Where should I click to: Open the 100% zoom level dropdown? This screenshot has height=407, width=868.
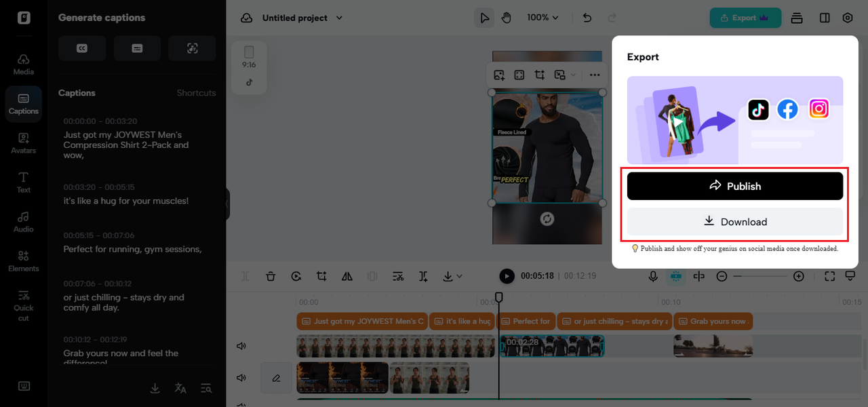tap(542, 18)
